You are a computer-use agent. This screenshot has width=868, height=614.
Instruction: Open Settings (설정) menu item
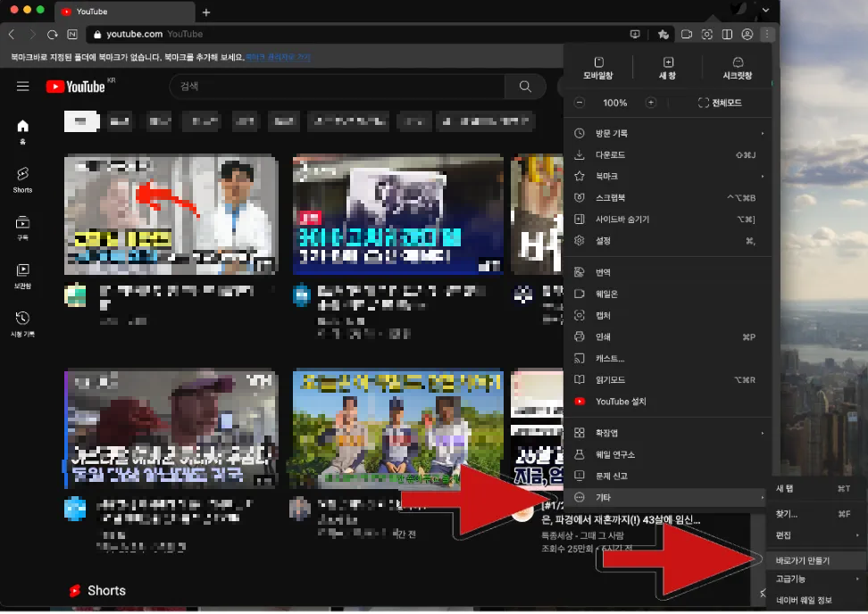[x=668, y=241]
